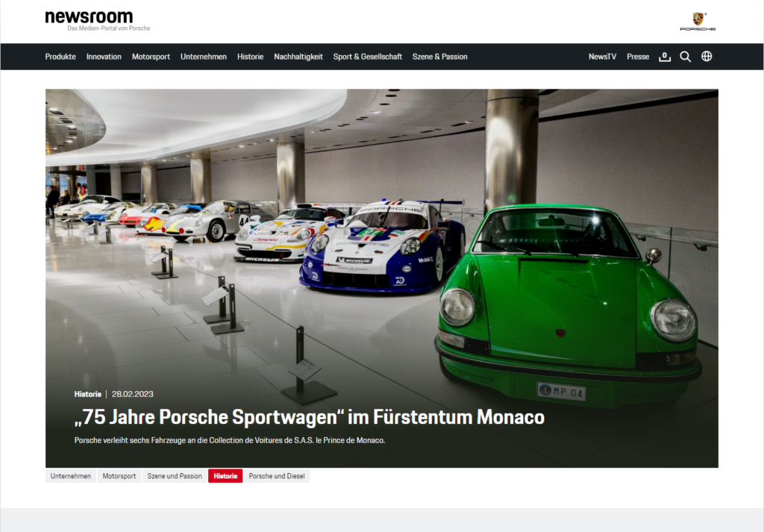Open the Unternehmen navigation item

[x=203, y=56]
